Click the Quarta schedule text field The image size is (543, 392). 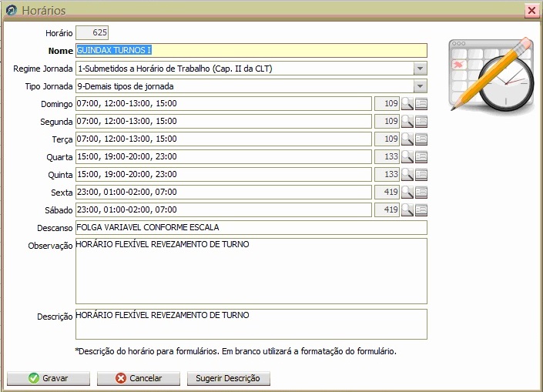[x=223, y=156]
